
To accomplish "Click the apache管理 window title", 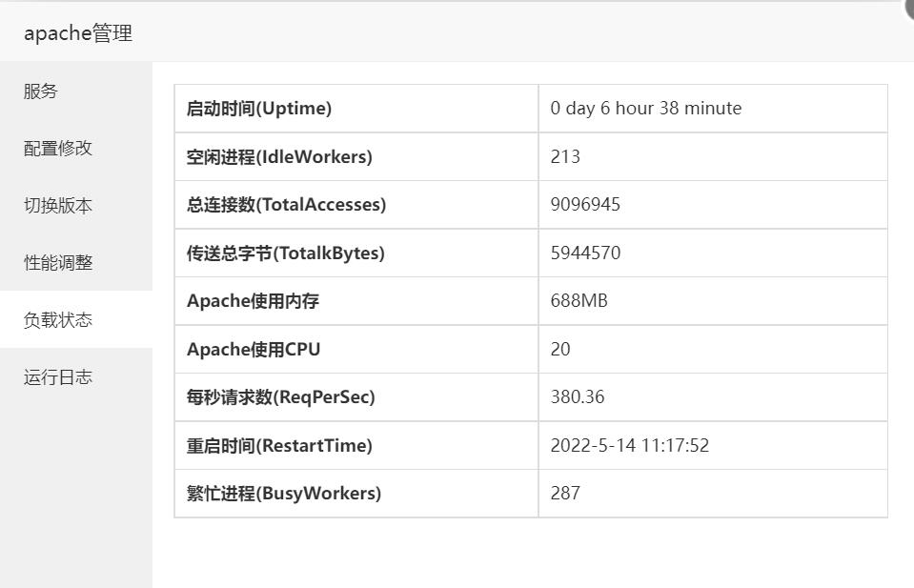I will pyautogui.click(x=78, y=33).
